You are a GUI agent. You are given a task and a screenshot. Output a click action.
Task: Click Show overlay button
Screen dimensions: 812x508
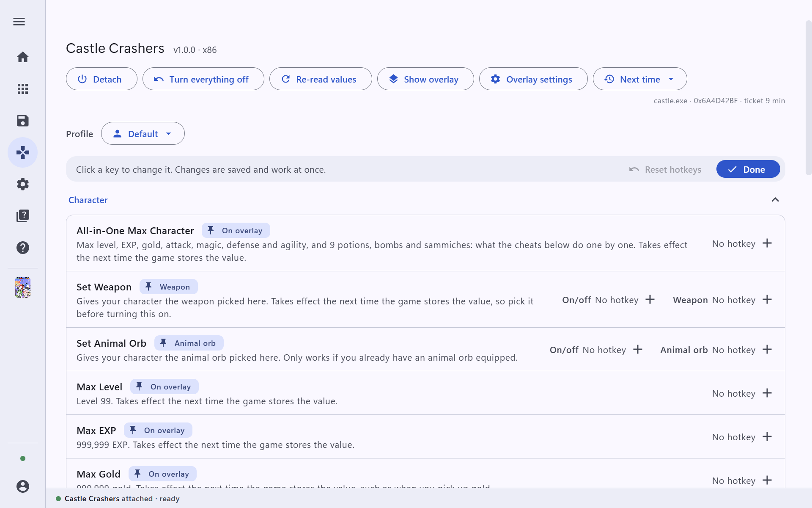(x=425, y=79)
